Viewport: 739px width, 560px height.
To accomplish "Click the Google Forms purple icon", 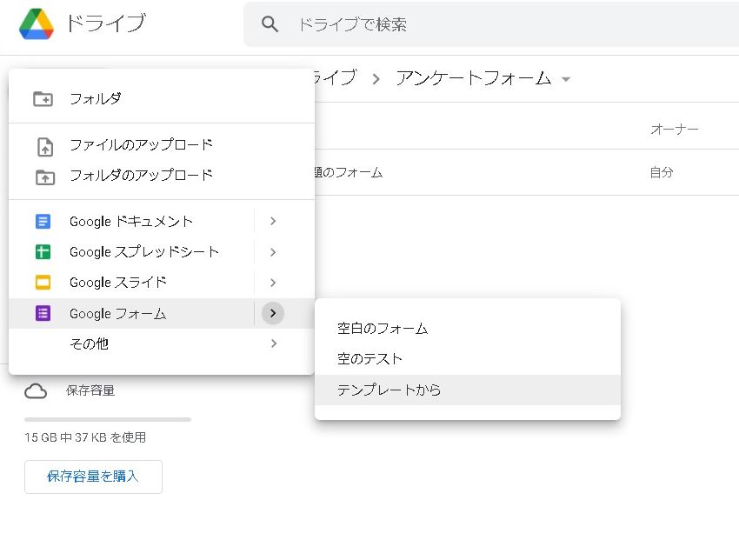I will point(43,314).
